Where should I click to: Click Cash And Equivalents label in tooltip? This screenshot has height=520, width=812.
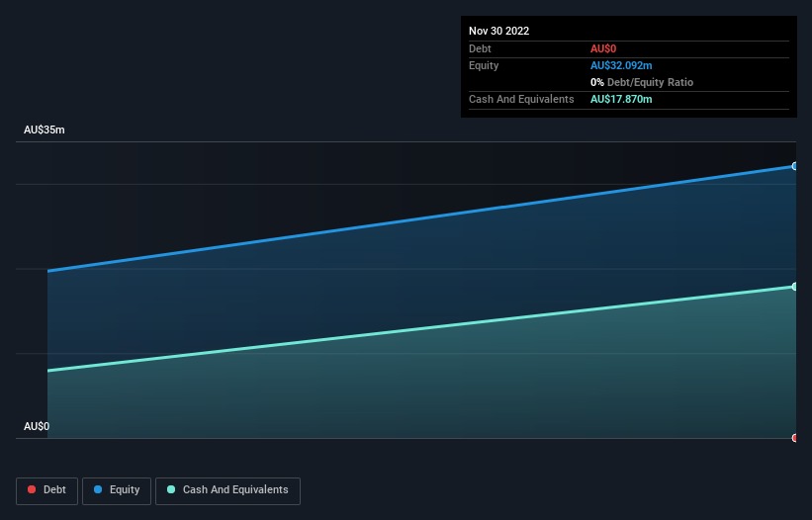(521, 99)
